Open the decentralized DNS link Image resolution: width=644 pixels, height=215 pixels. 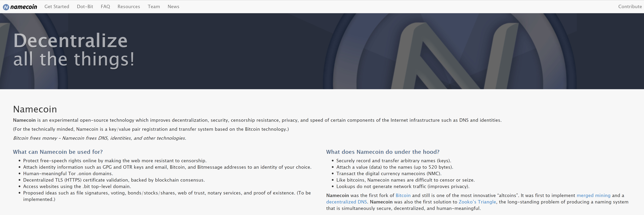pos(346,202)
